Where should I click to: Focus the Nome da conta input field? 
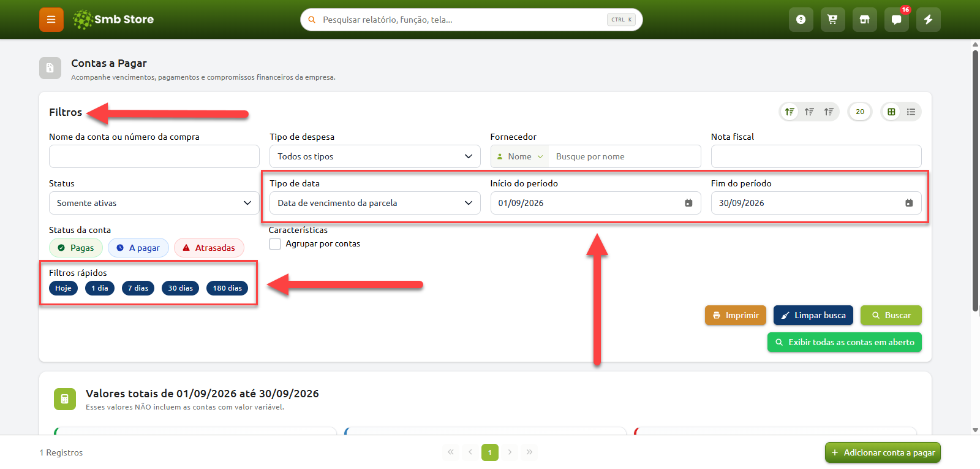154,156
